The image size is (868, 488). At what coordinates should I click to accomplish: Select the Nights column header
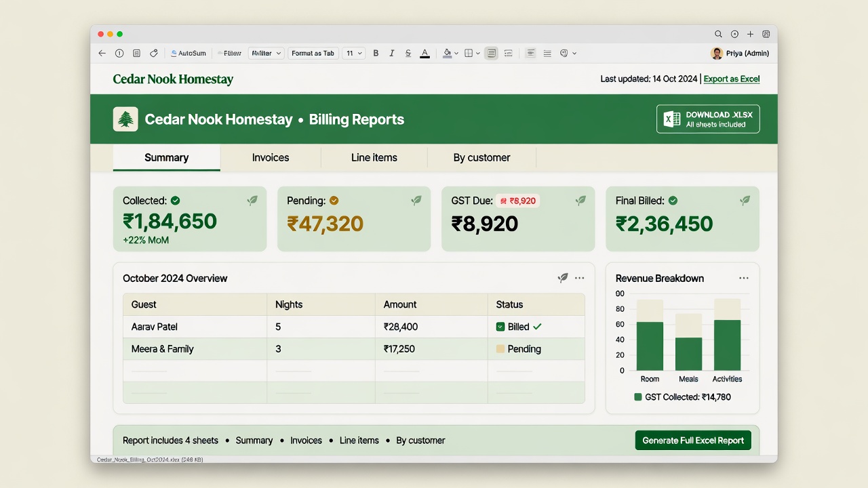point(321,304)
